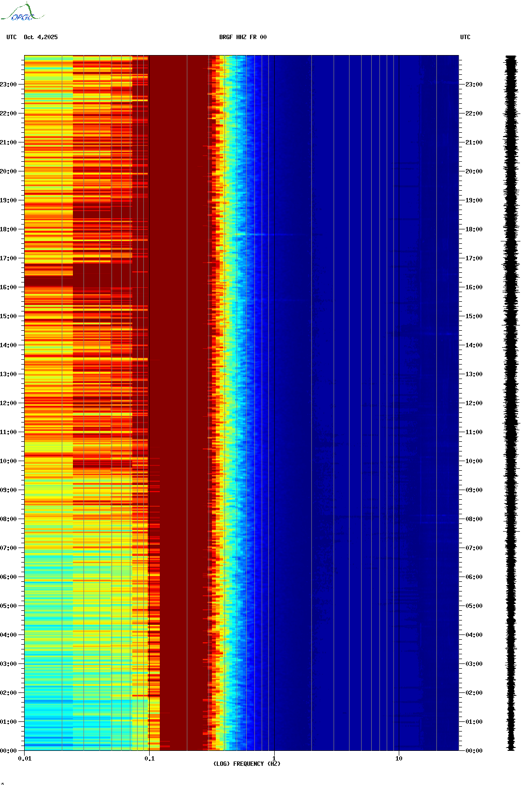This screenshot has height=789, width=532.
Task: Click the right 06:00 time marker
Action: pyautogui.click(x=474, y=577)
